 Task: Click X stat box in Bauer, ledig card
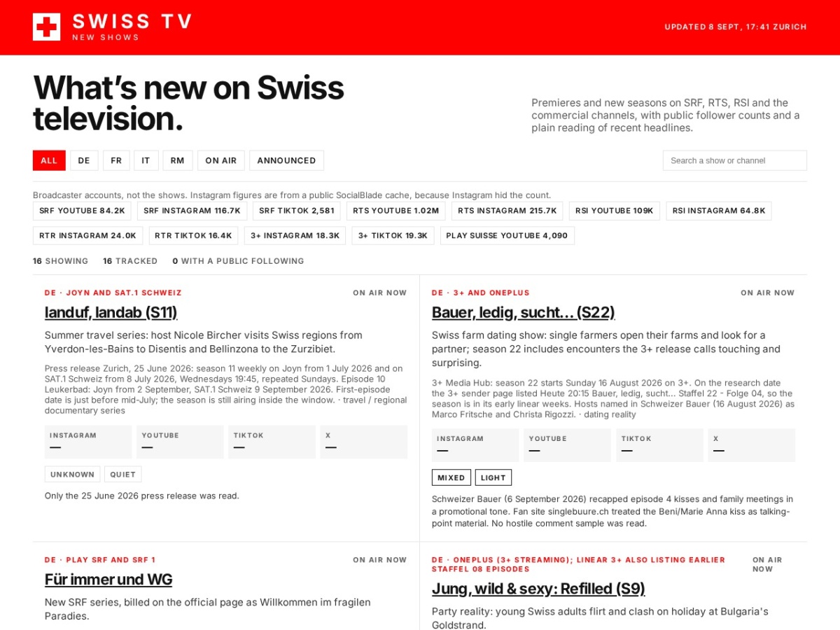point(751,445)
